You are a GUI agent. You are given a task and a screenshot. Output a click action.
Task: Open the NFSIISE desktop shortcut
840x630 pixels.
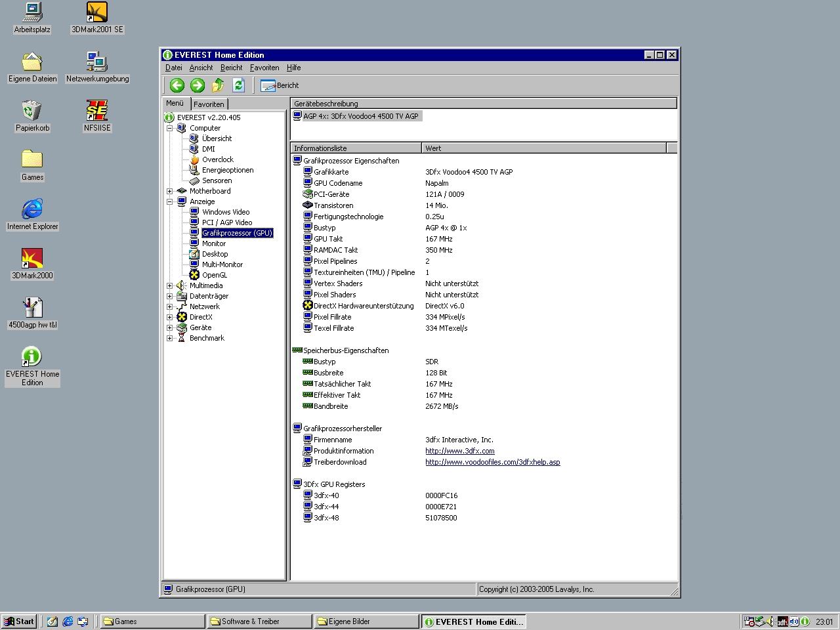97,116
